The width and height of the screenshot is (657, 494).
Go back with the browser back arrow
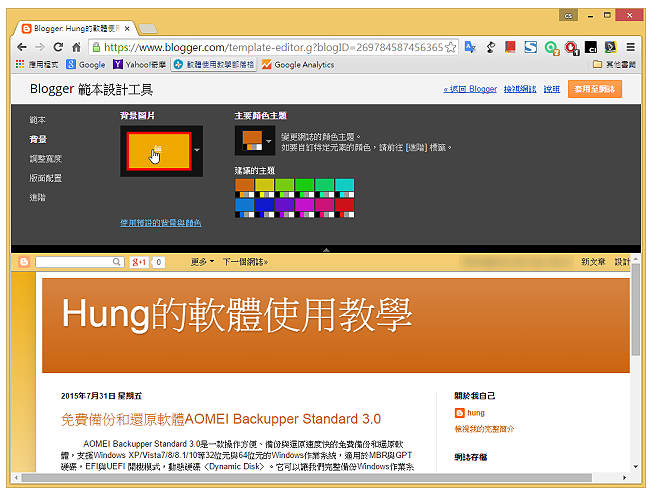(22, 47)
